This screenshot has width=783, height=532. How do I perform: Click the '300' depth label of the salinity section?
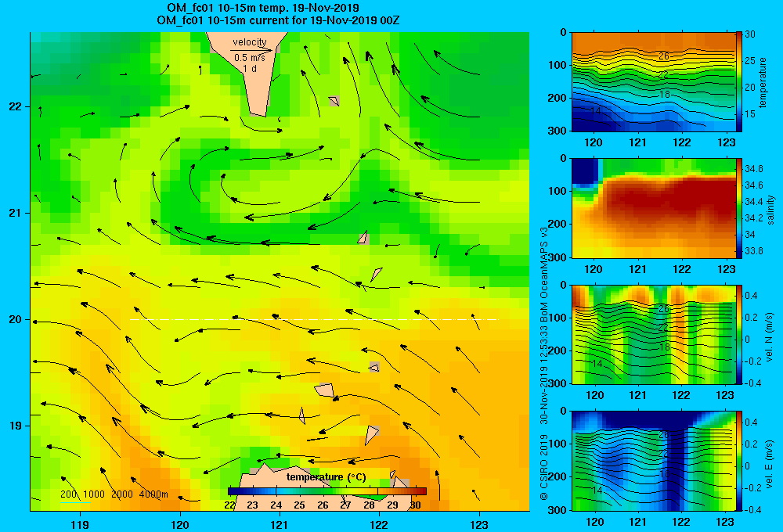click(557, 257)
